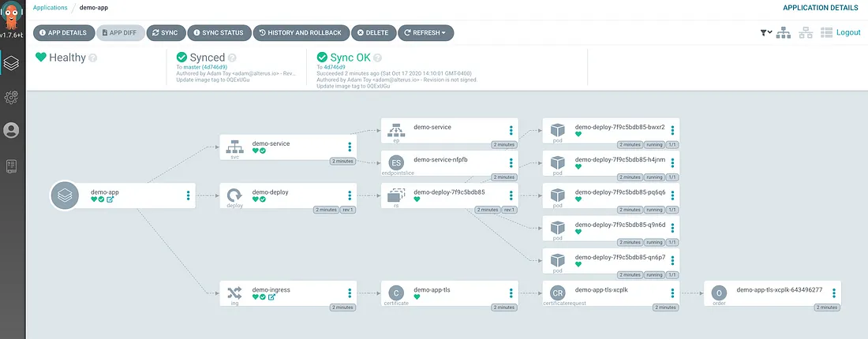868x339 pixels.
Task: Open demo-app external link icon
Action: click(110, 199)
